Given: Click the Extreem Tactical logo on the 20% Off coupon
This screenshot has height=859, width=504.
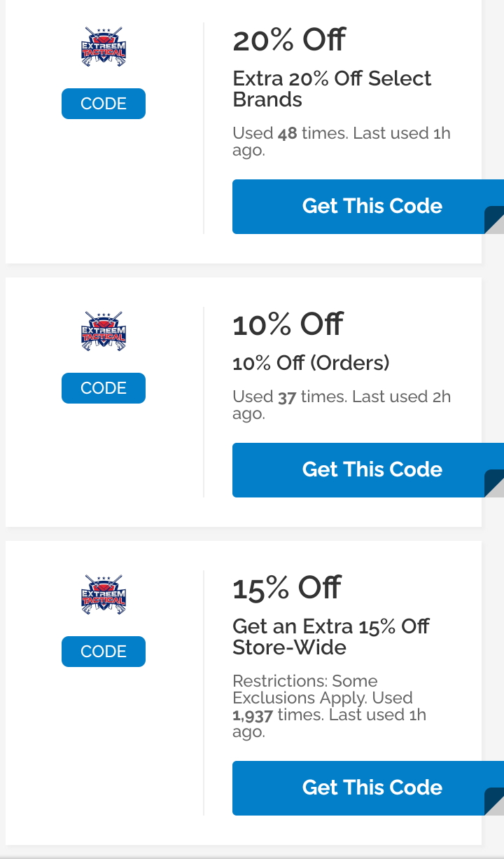Looking at the screenshot, I should click(x=104, y=46).
